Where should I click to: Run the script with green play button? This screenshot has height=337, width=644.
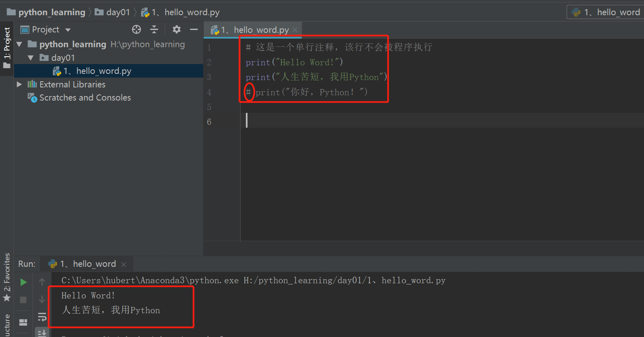pyautogui.click(x=23, y=282)
